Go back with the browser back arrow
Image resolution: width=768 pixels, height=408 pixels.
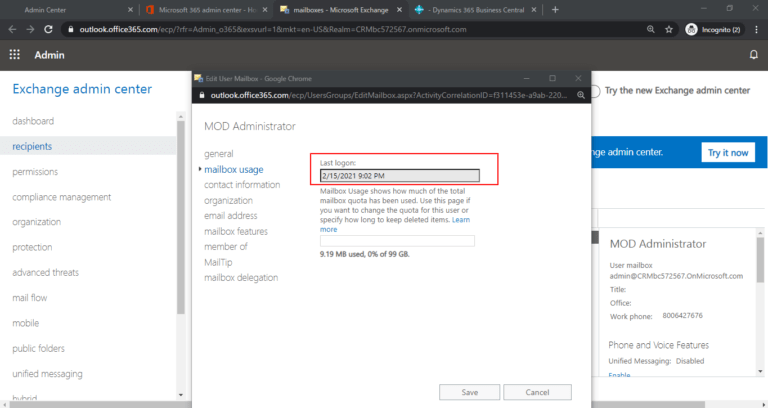tap(12, 29)
